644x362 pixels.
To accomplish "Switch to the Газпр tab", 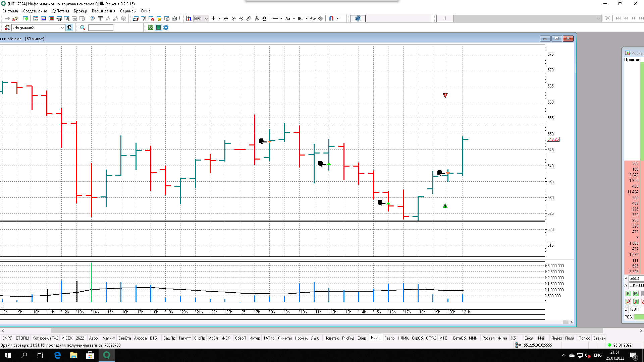I will [389, 338].
